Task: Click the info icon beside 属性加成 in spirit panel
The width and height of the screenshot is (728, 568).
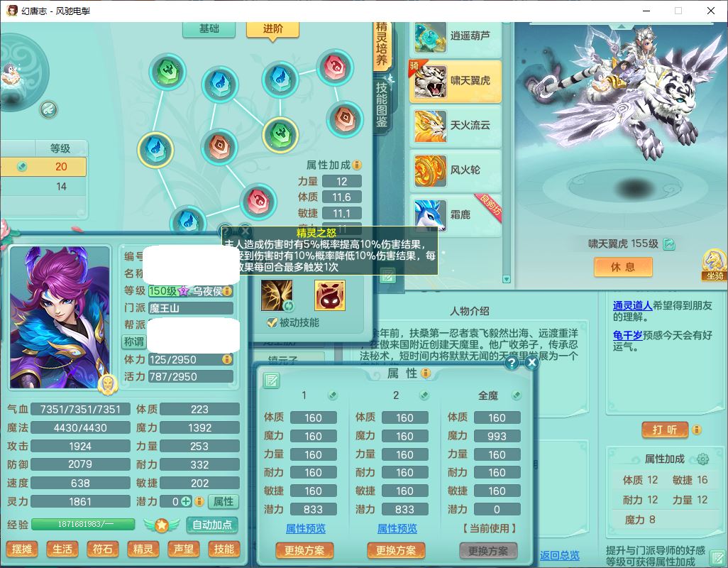Action: coord(357,165)
